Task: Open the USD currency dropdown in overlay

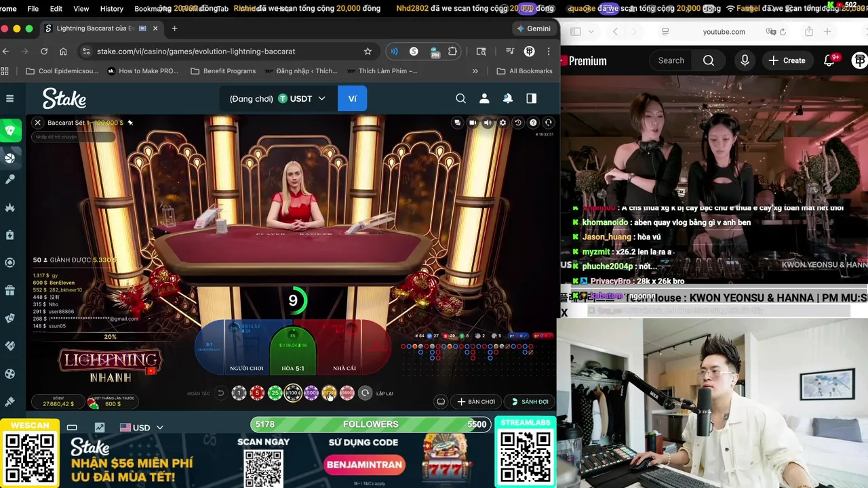Action: tap(141, 428)
